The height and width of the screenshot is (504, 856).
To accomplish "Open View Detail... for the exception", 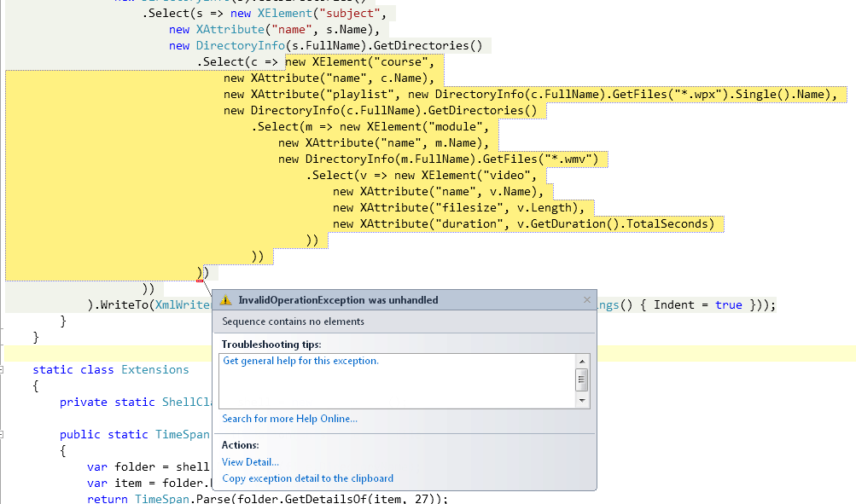I will pos(250,462).
